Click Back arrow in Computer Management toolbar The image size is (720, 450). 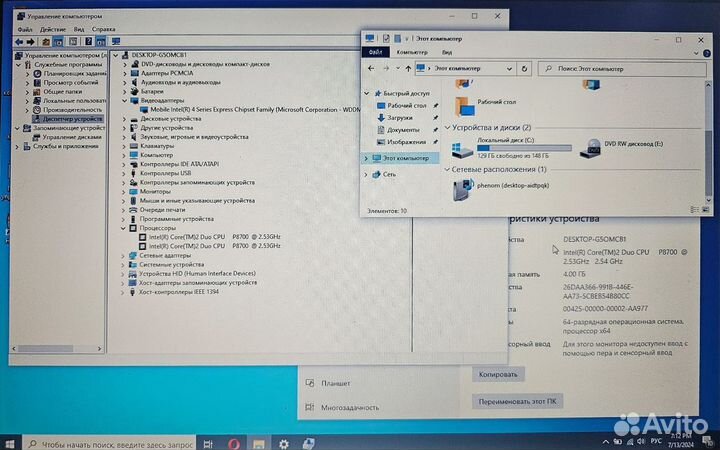[x=19, y=42]
